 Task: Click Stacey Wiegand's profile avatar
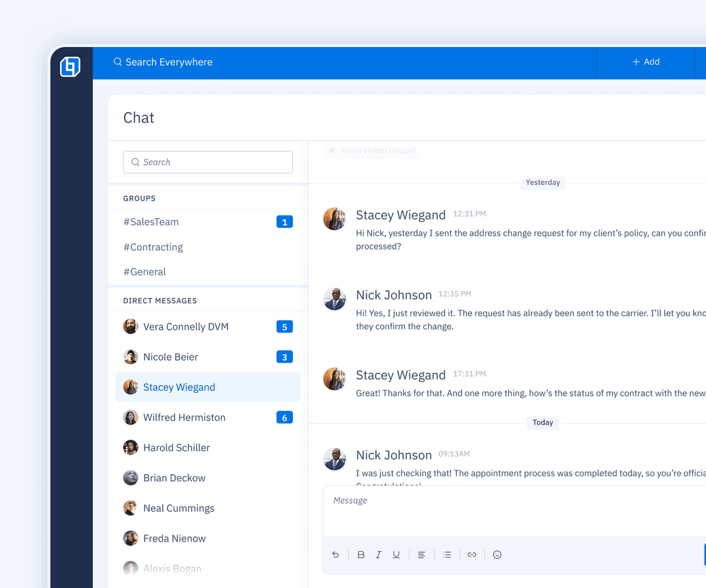[x=335, y=219]
